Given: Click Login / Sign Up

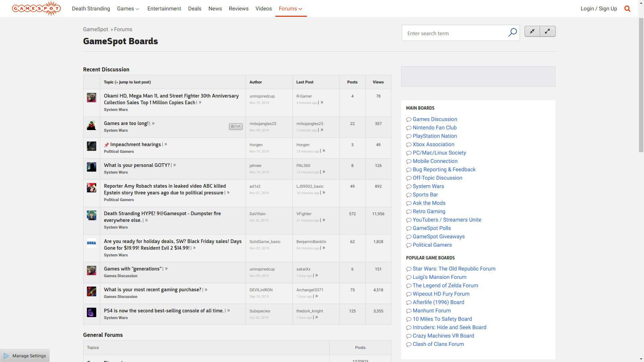Looking at the screenshot, I should 599,9.
